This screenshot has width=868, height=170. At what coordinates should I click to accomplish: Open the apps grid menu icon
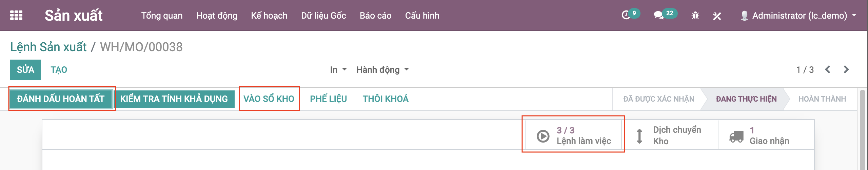coord(16,15)
